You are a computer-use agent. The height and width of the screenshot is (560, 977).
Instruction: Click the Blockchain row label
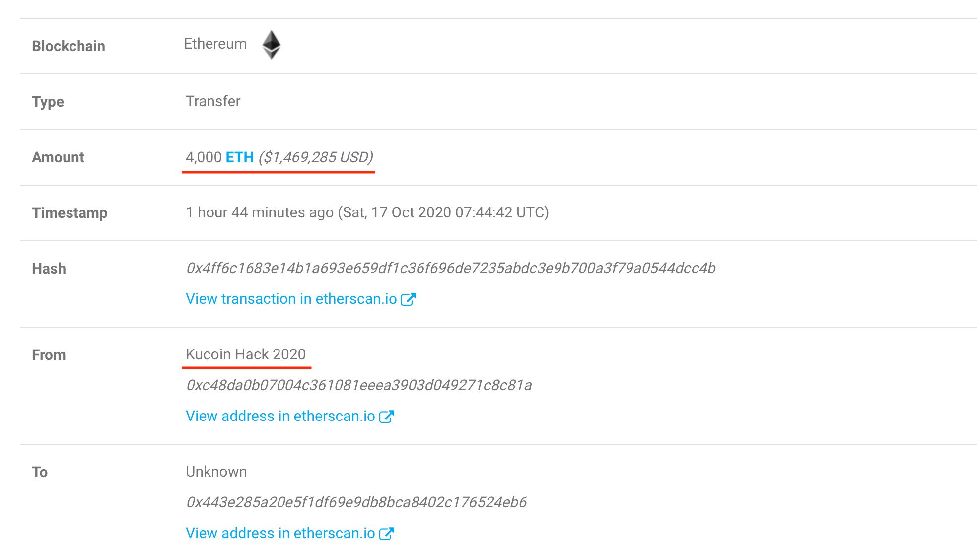(69, 46)
